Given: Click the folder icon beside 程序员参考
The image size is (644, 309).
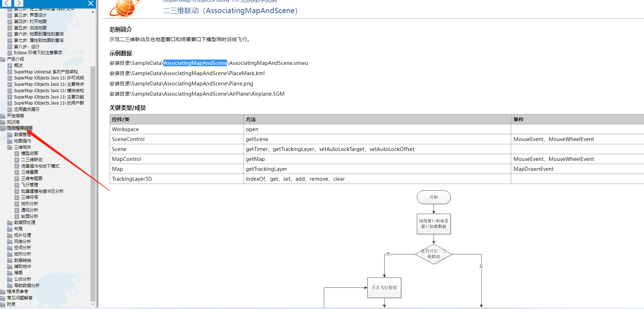Looking at the screenshot, I should point(3,292).
